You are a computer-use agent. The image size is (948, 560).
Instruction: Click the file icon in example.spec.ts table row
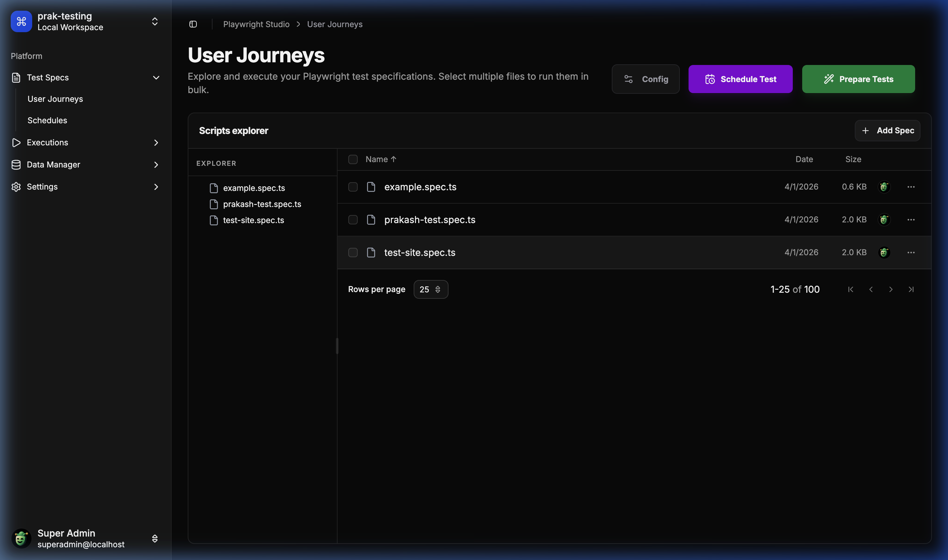click(x=371, y=187)
